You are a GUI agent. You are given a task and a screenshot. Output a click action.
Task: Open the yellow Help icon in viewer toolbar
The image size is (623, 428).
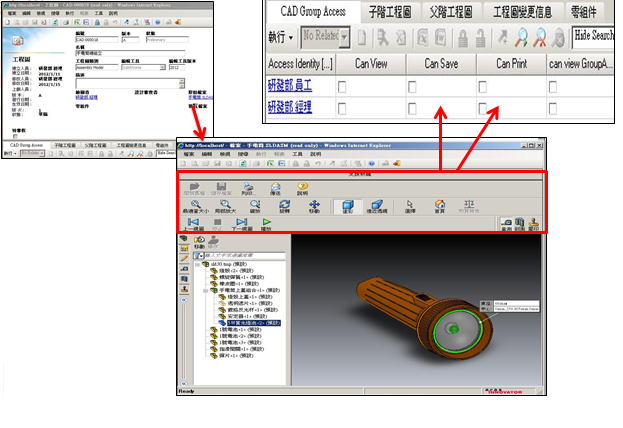coord(302,188)
